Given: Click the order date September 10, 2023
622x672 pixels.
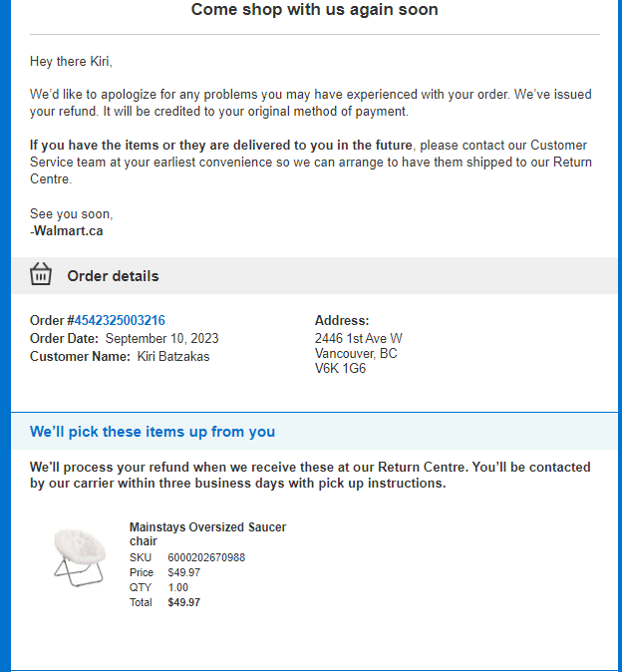Looking at the screenshot, I should point(161,339).
